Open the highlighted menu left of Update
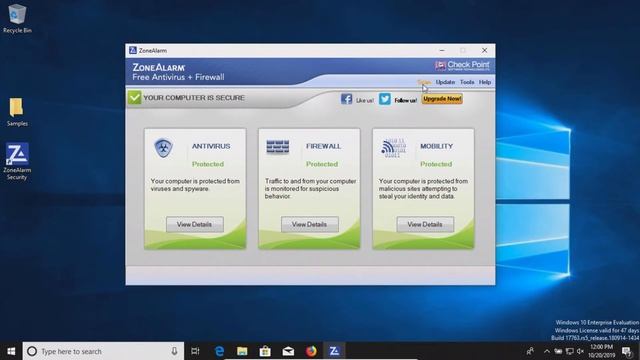 [x=424, y=82]
